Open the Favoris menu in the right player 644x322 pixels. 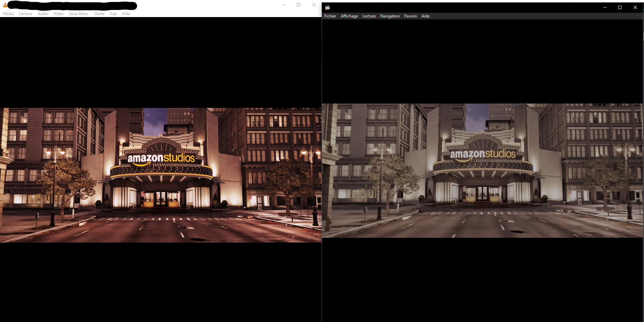click(x=410, y=16)
